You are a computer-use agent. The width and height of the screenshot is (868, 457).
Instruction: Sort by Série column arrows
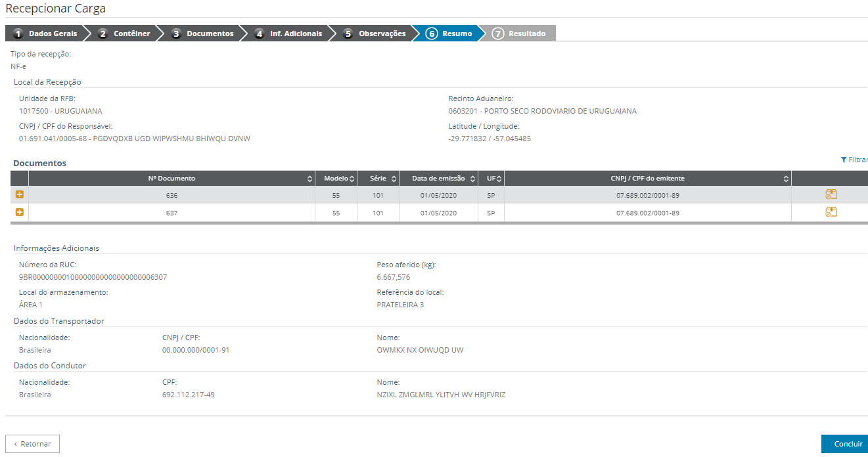point(394,179)
